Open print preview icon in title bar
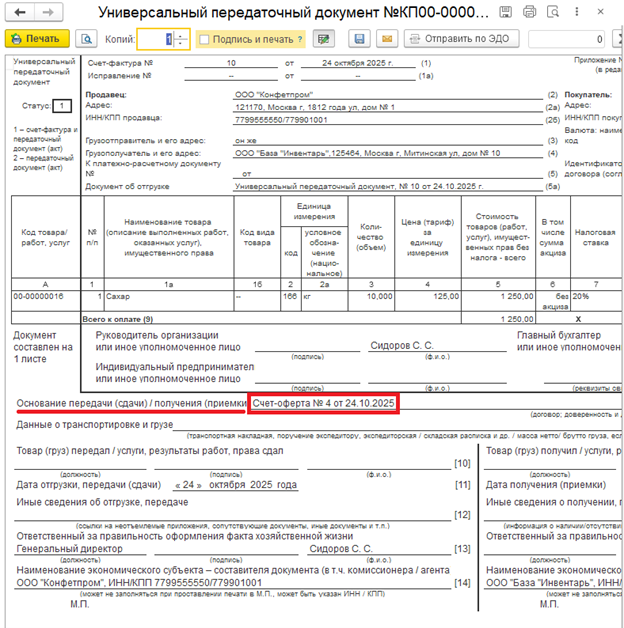Screen dimensions: 624x628 (553, 12)
